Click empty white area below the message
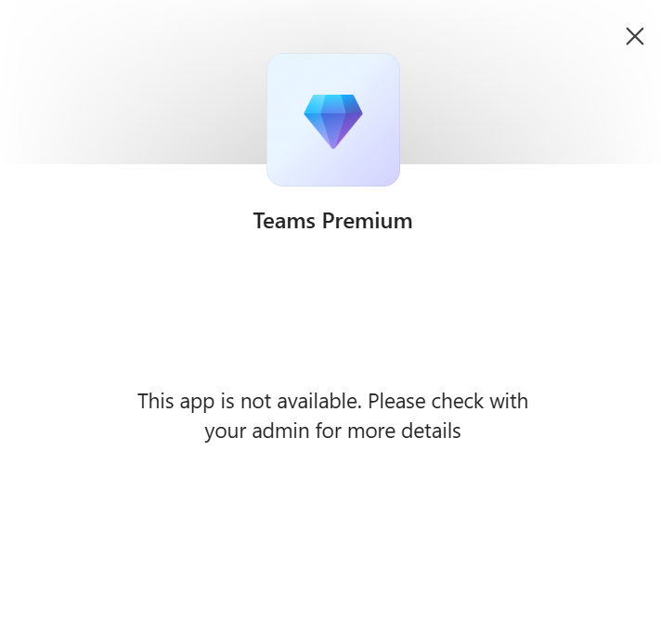This screenshot has height=644, width=661. (332, 539)
